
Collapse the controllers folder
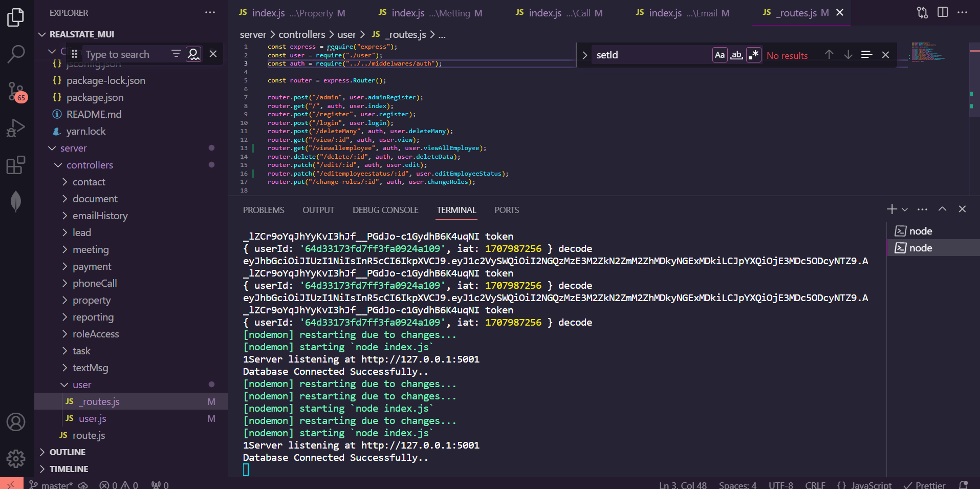click(90, 165)
